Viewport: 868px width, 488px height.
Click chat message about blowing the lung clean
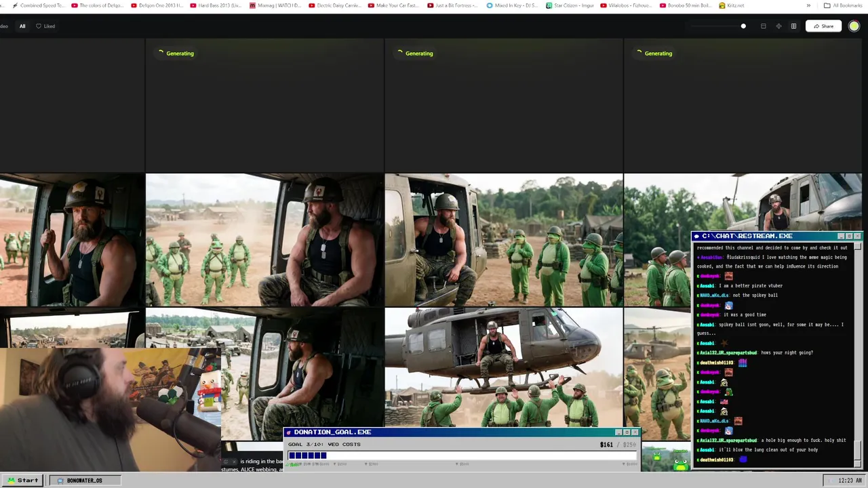pyautogui.click(x=768, y=449)
